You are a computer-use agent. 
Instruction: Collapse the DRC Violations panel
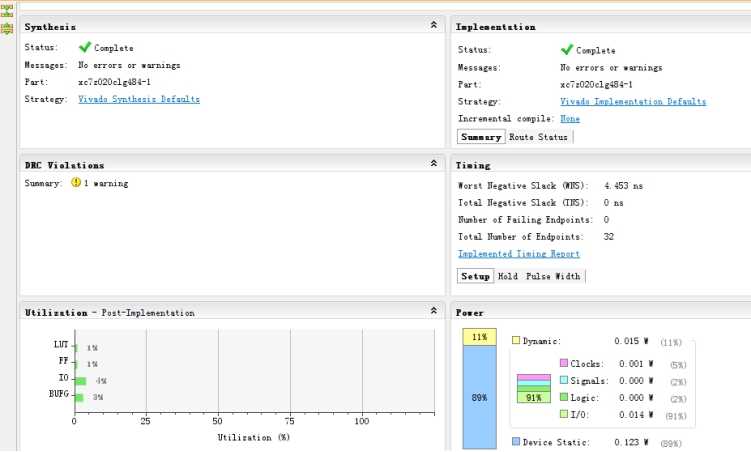click(433, 163)
